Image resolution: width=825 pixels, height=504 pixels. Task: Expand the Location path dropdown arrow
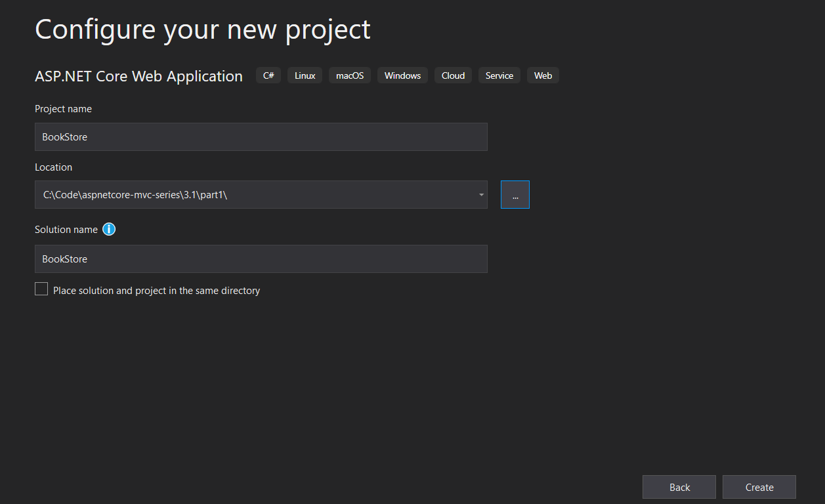(x=481, y=195)
